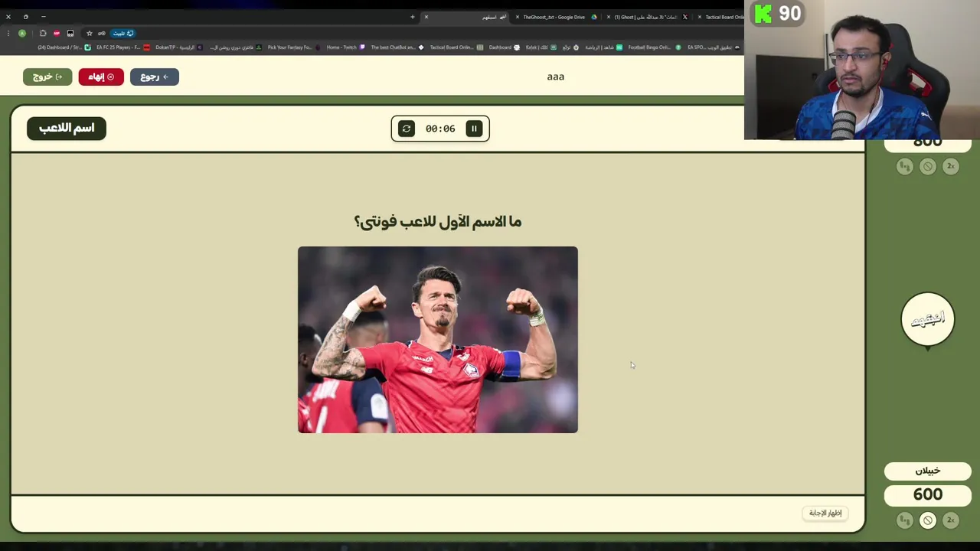
Task: Click block helper icon for the top team
Action: tap(928, 166)
